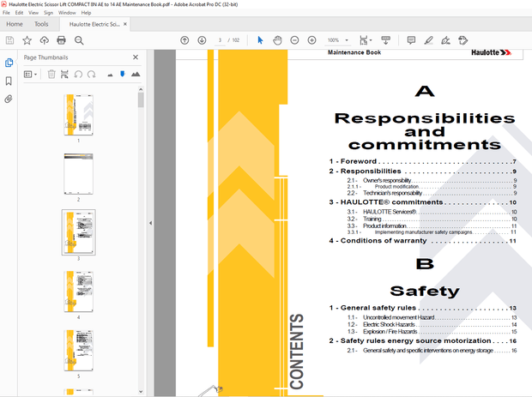Click '1 - Foreword' contents entry
The width and height of the screenshot is (532, 397).
(x=422, y=161)
